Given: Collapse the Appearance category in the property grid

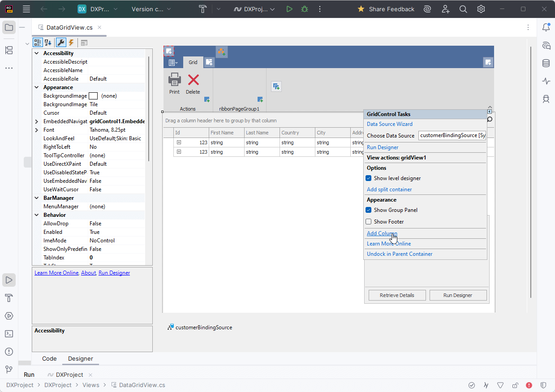Looking at the screenshot, I should (36, 87).
